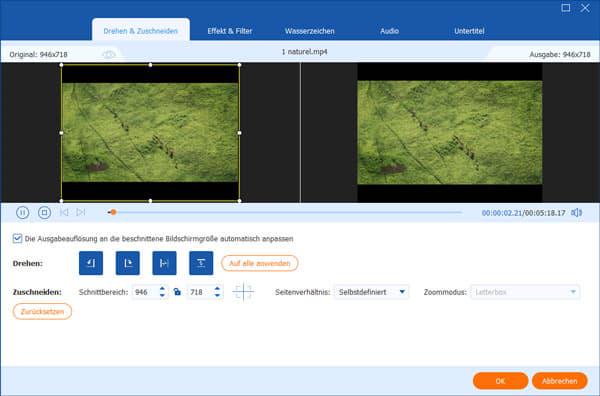Viewport: 600px width, 396px height.
Task: Click the Zurücksetzen button
Action: [42, 311]
